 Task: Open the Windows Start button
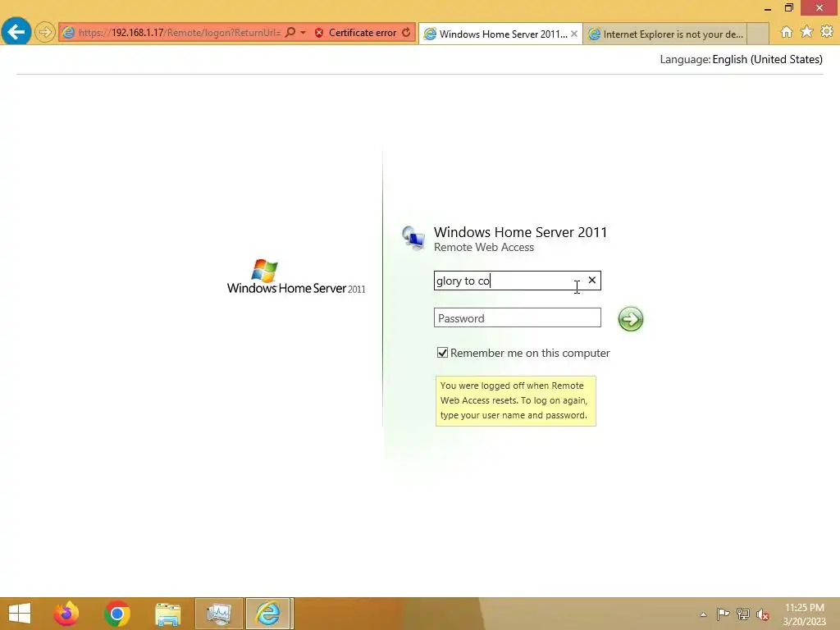20,614
